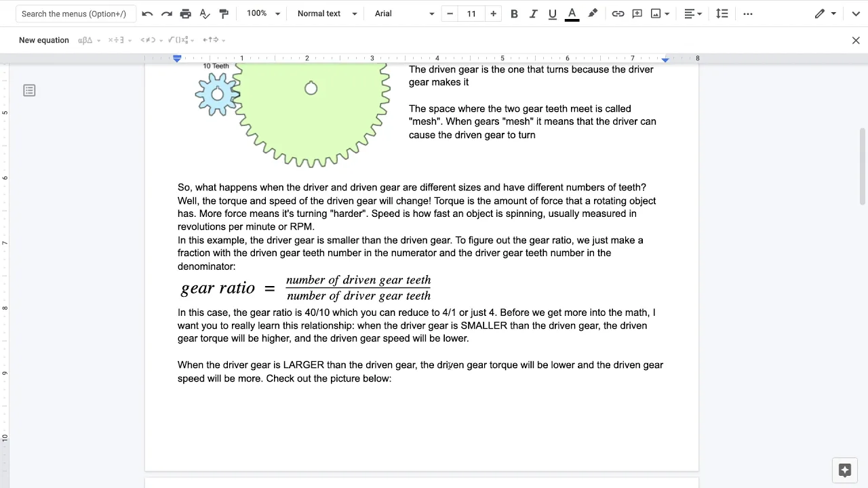The image size is (868, 488).
Task: Click the New equation button
Action: click(44, 40)
